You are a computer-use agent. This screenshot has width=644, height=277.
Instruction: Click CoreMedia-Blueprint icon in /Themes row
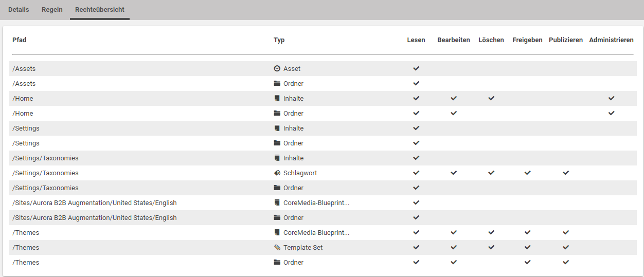[277, 233]
